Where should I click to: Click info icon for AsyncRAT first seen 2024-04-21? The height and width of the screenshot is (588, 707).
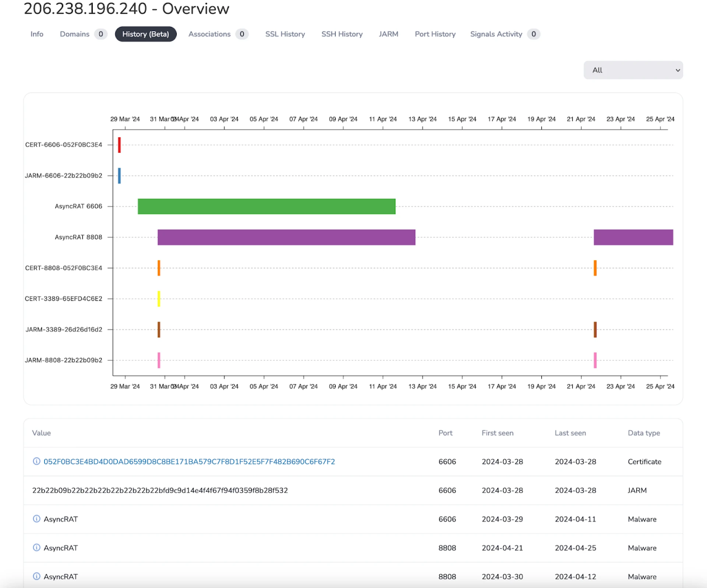coord(37,547)
